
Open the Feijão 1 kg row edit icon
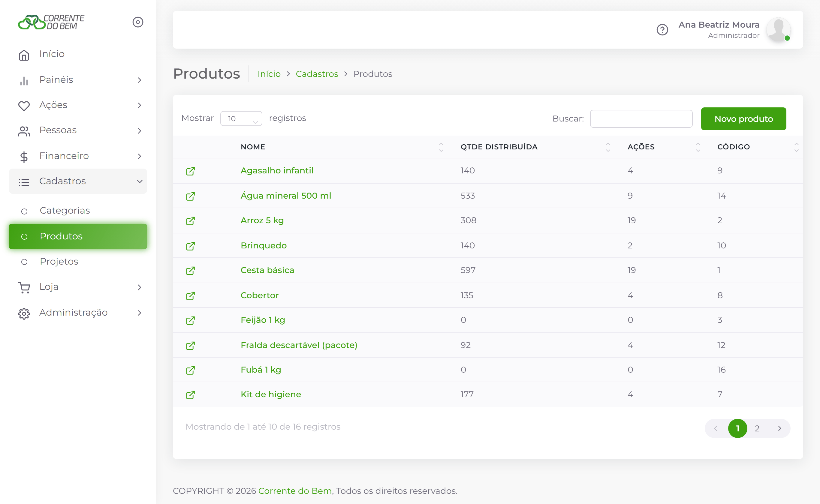[190, 320]
